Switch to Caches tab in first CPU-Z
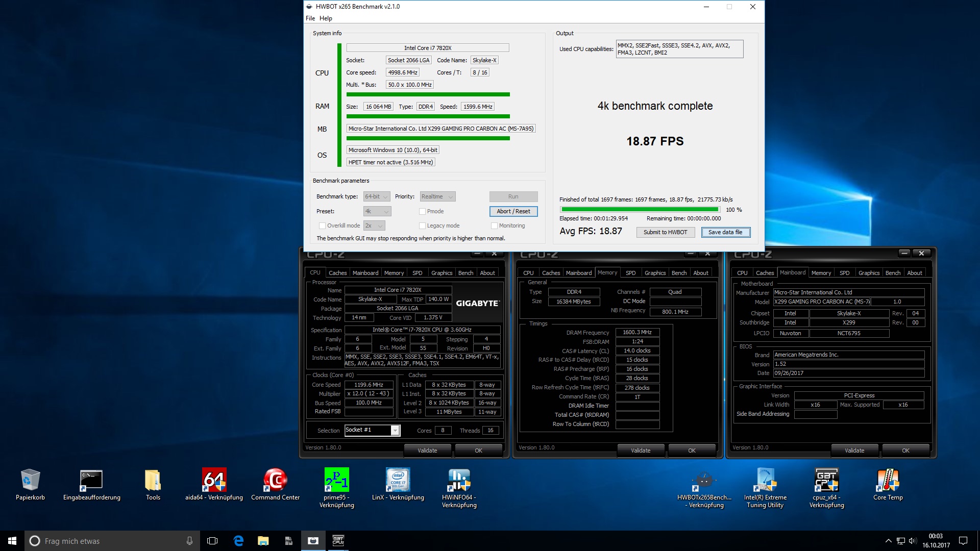Image resolution: width=980 pixels, height=551 pixels. 337,273
